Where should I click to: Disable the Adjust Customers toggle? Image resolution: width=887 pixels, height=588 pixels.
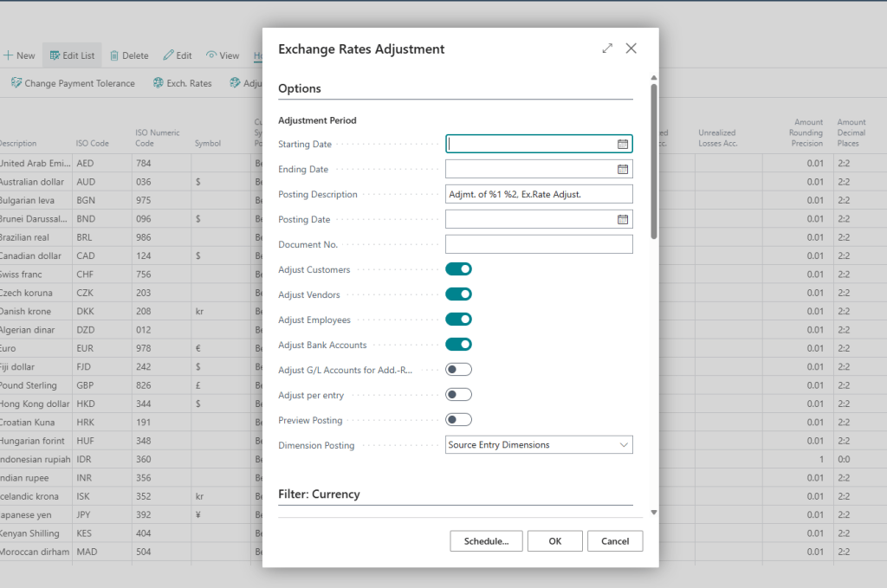(458, 269)
